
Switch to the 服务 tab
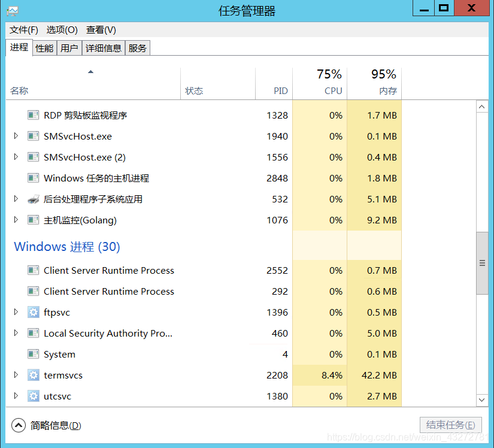point(137,48)
